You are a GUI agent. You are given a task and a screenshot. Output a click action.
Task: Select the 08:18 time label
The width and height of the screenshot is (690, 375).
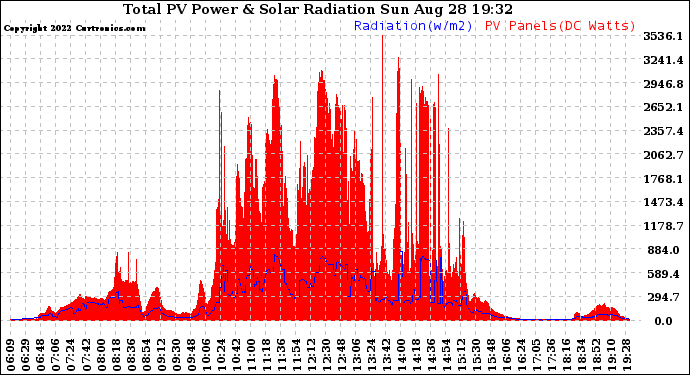point(116,355)
